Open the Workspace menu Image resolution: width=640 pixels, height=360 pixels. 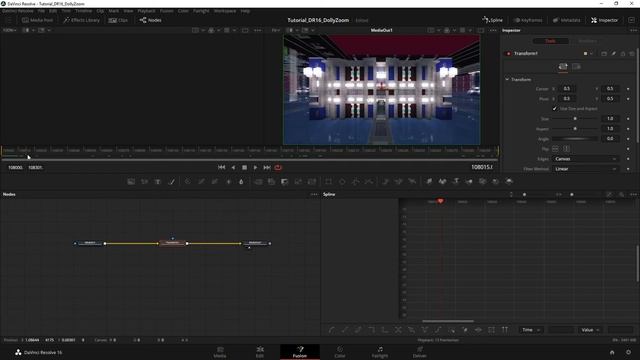[225, 11]
